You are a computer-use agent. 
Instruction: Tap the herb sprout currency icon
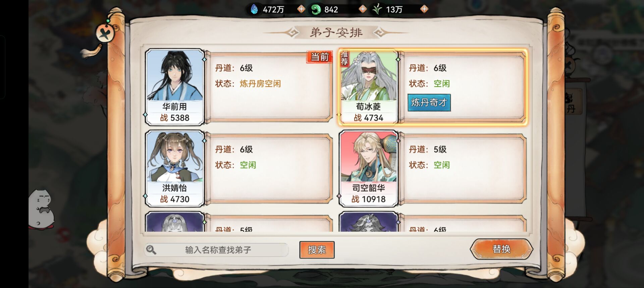[377, 9]
